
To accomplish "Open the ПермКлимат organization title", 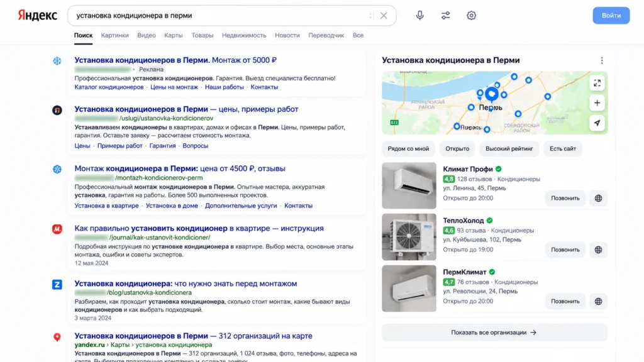I will point(465,272).
